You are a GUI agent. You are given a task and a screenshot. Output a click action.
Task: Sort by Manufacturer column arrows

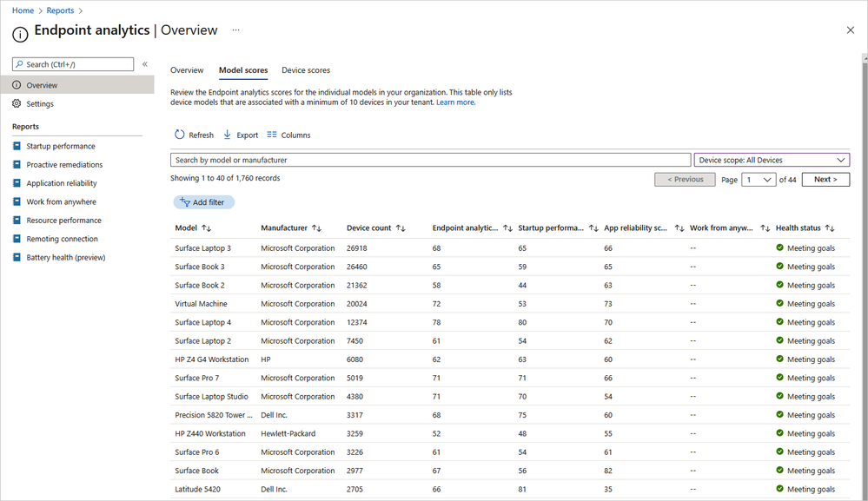coord(316,227)
